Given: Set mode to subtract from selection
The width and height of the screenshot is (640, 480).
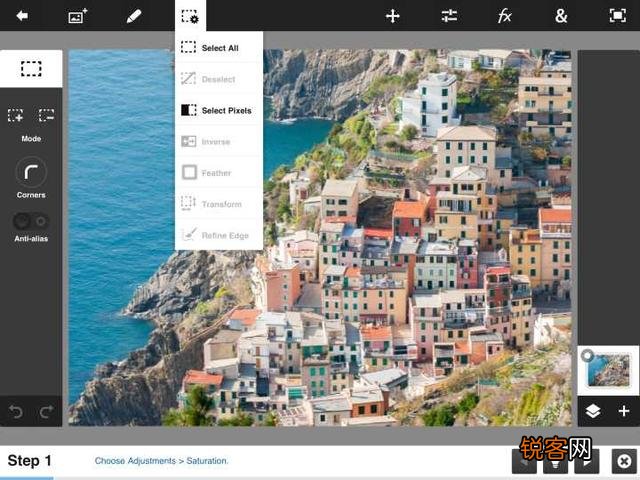Looking at the screenshot, I should (x=46, y=116).
